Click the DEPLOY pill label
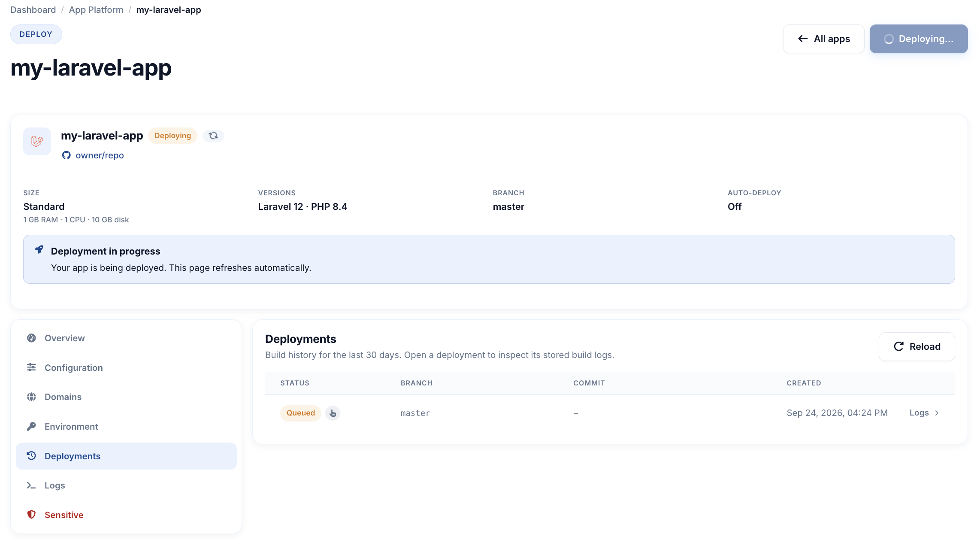Image resolution: width=980 pixels, height=546 pixels. 36,34
